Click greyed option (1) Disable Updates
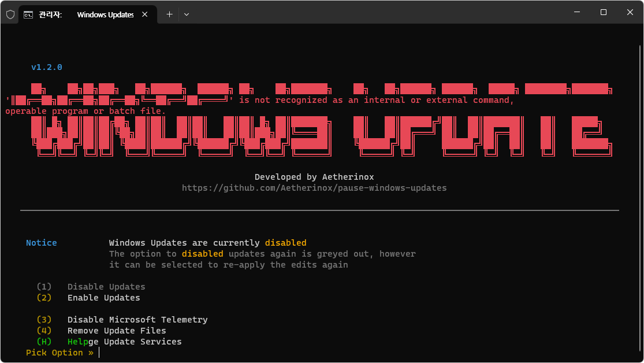This screenshot has height=363, width=644. click(x=91, y=287)
